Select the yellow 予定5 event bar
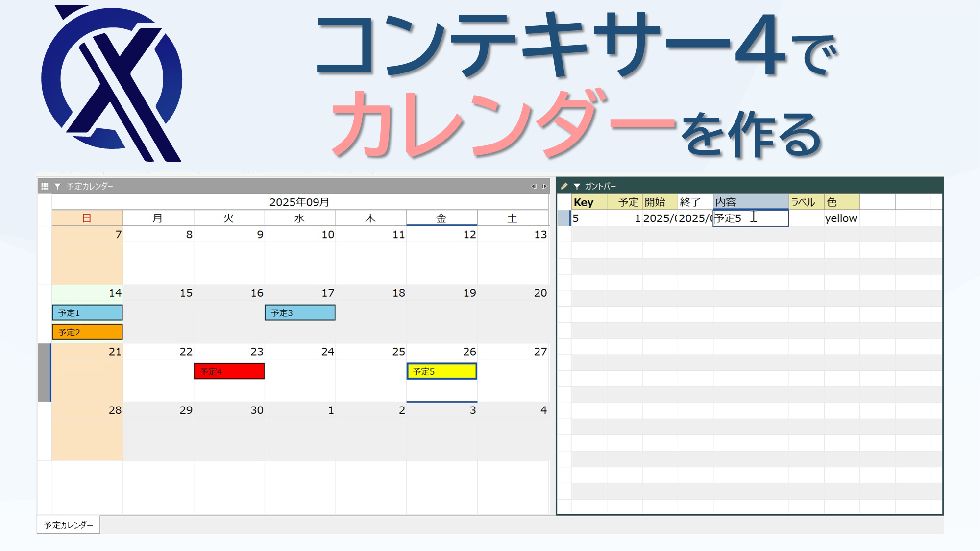This screenshot has height=551, width=980. tap(441, 371)
